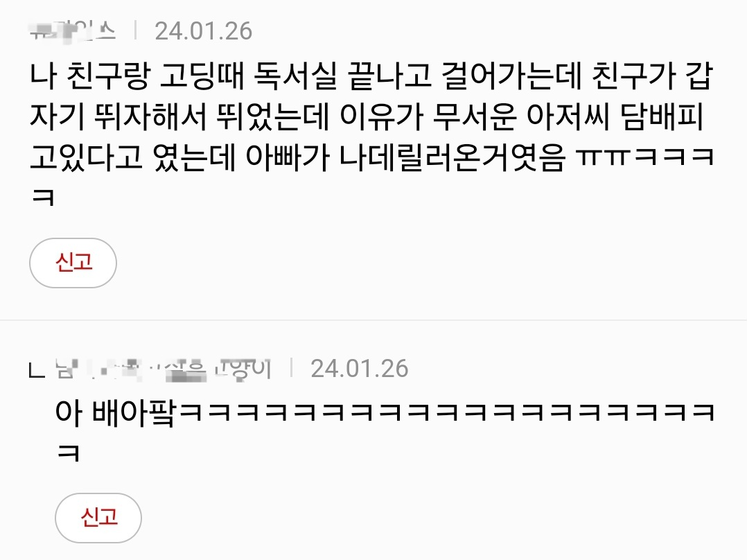
Task: Click the lone ㅋ ending the first comment
Action: tap(43, 198)
